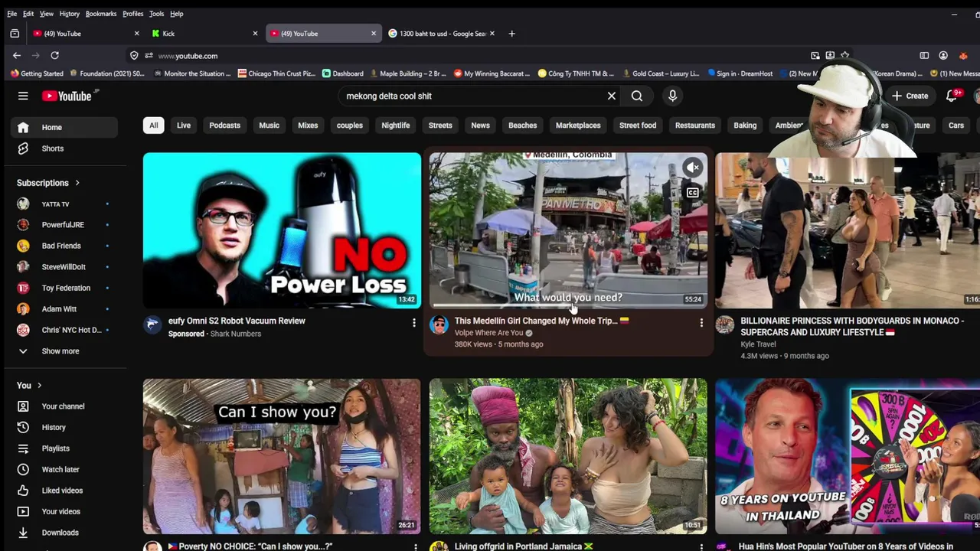Open Watch later in the sidebar
The image size is (980, 551).
click(x=64, y=469)
